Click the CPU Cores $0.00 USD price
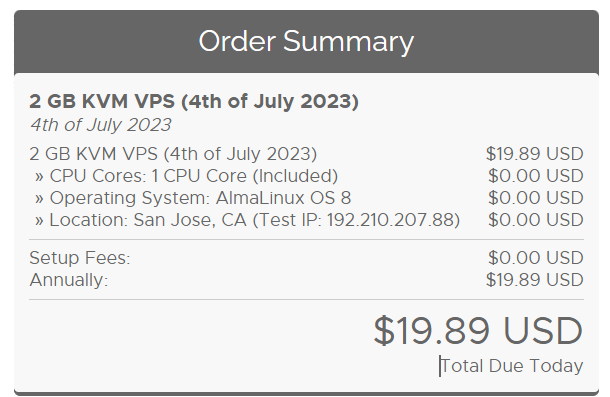 (536, 176)
